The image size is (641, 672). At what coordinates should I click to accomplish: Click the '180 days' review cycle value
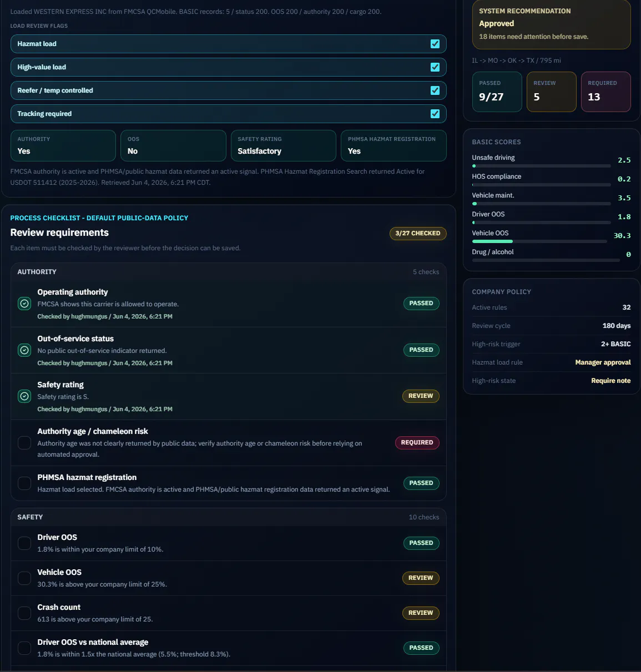(x=617, y=326)
